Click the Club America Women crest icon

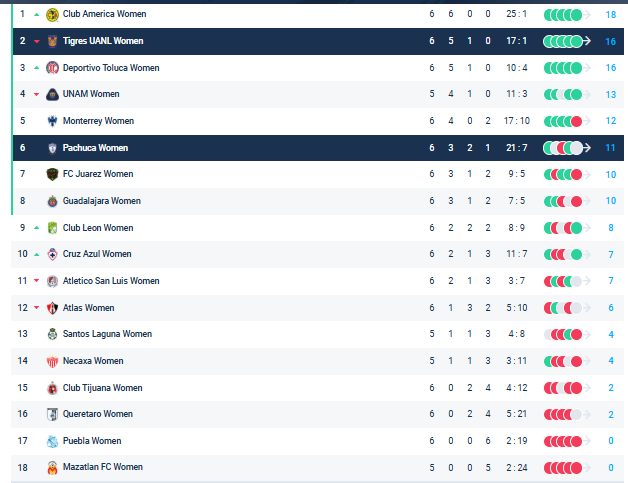52,14
